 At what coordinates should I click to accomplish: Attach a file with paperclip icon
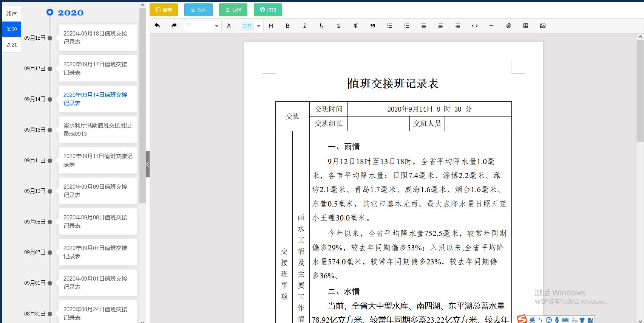(x=509, y=26)
